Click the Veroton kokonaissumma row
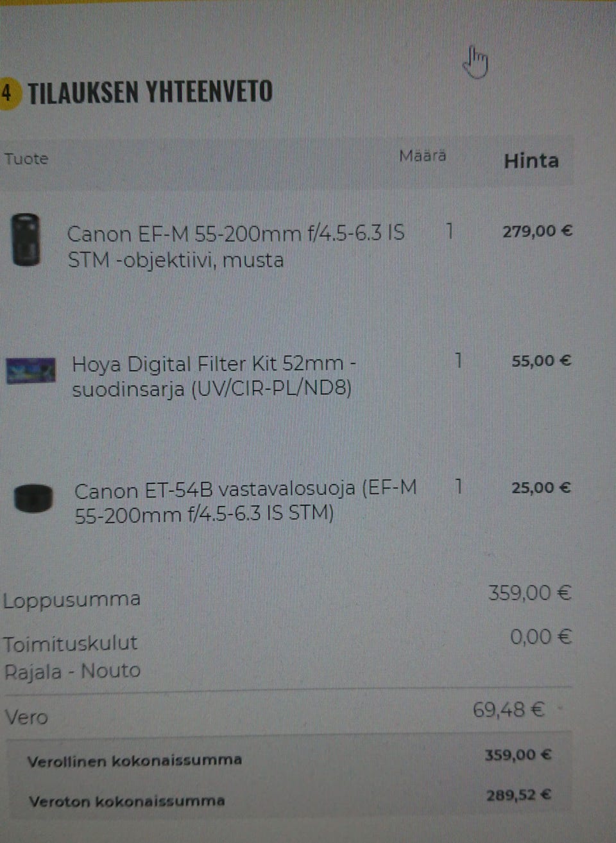The height and width of the screenshot is (843, 616). tap(289, 798)
